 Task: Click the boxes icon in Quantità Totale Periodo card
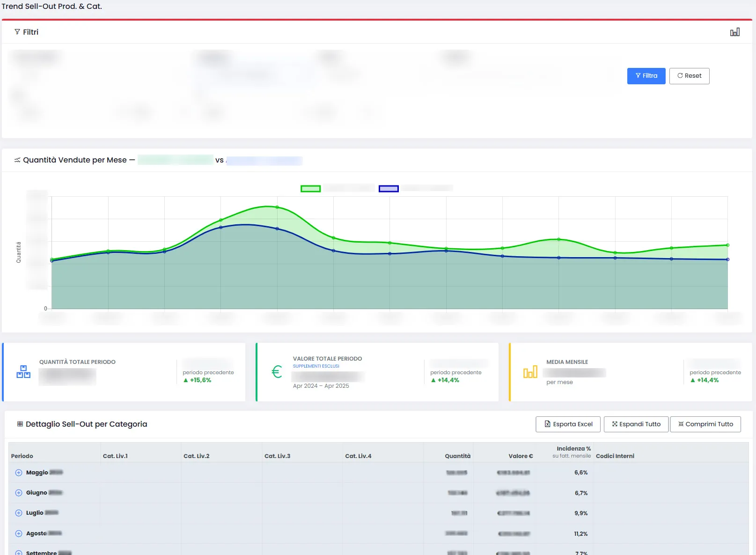click(x=23, y=372)
